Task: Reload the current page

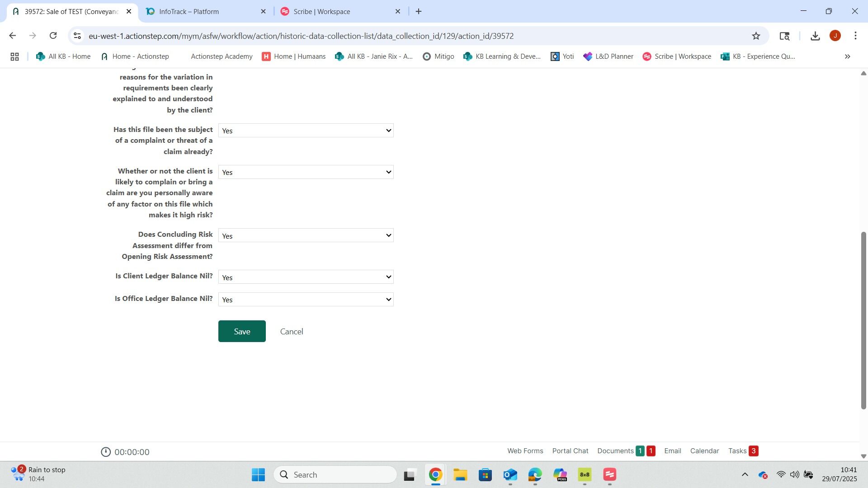Action: coord(53,36)
